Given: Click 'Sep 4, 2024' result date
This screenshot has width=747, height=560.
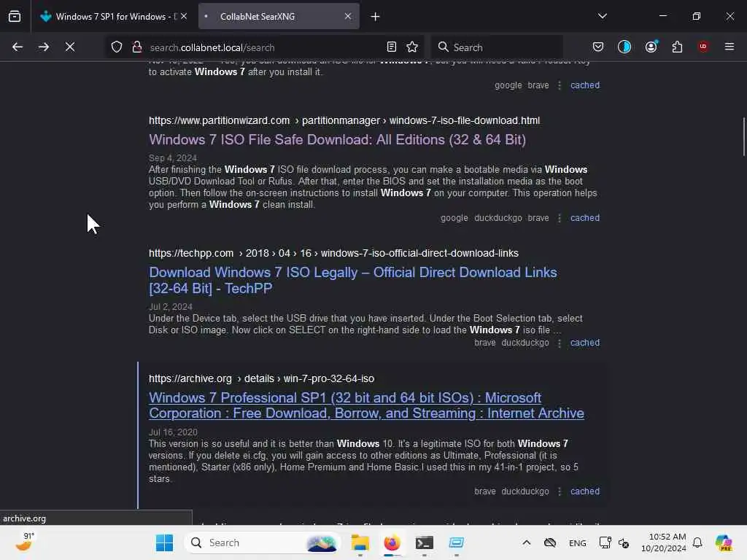Looking at the screenshot, I should [x=172, y=157].
